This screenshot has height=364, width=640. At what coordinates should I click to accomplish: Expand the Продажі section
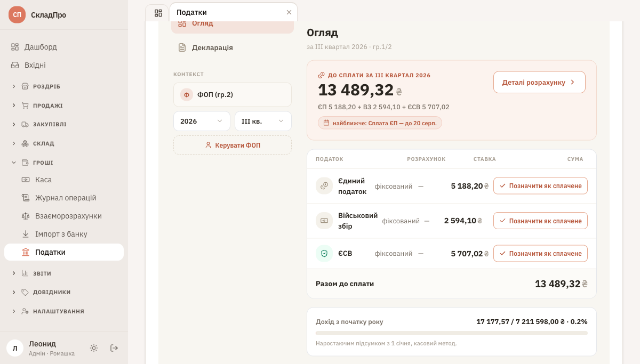tap(64, 106)
